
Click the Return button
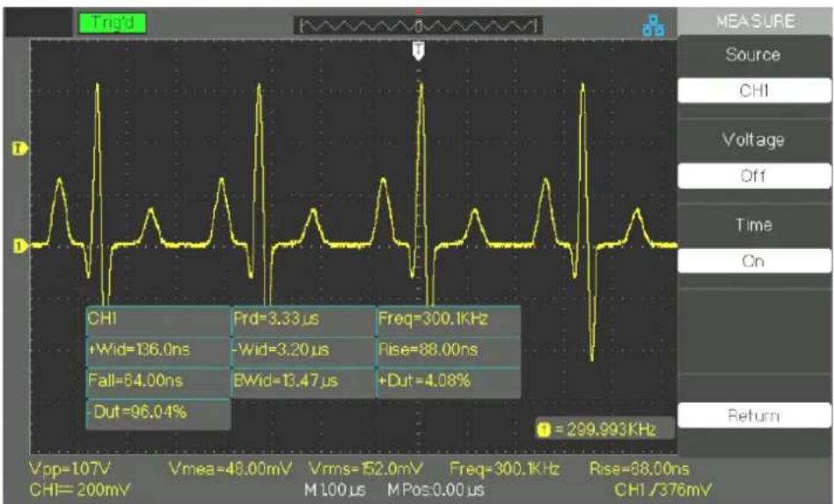click(754, 415)
